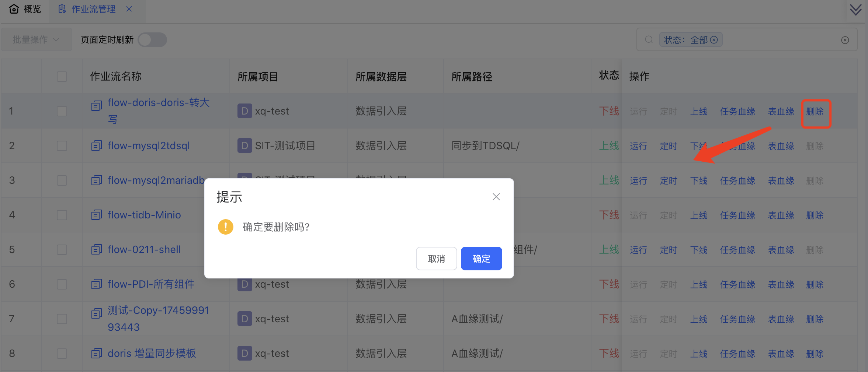Image resolution: width=868 pixels, height=372 pixels.
Task: Click the copy icon next to flow-tidb-Minio
Action: [x=96, y=215]
